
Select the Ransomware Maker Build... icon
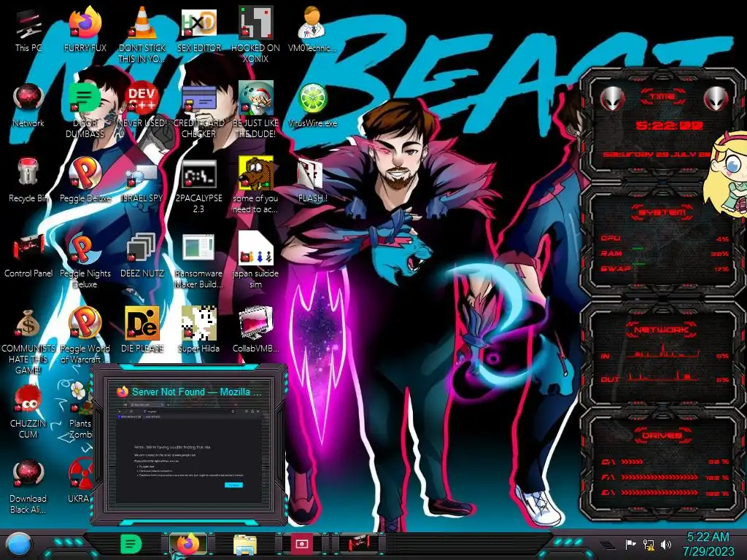point(198,261)
